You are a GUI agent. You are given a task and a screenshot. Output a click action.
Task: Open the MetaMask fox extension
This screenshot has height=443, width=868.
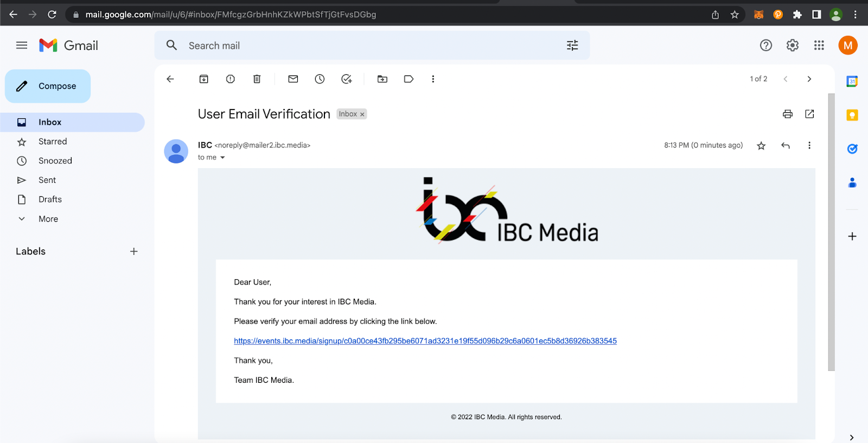[759, 15]
